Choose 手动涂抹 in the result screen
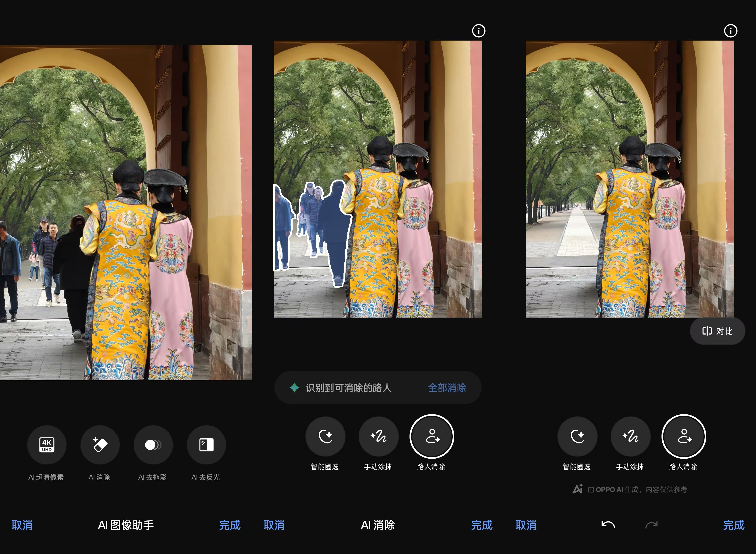Image resolution: width=756 pixels, height=554 pixels. (x=630, y=436)
